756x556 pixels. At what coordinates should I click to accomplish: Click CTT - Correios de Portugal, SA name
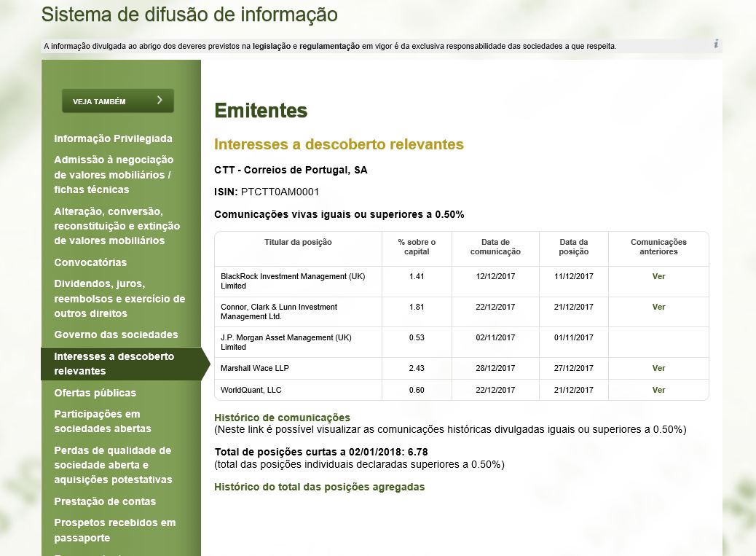[x=291, y=170]
